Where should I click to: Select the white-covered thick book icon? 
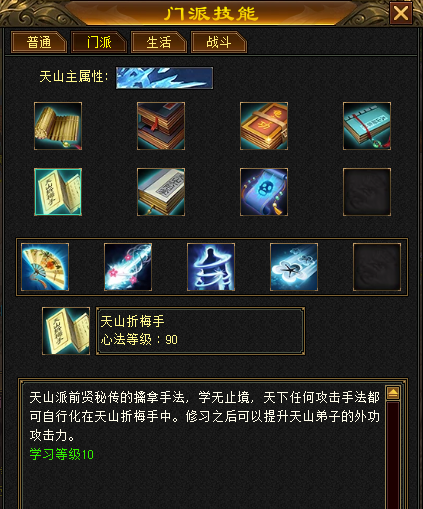tap(161, 192)
